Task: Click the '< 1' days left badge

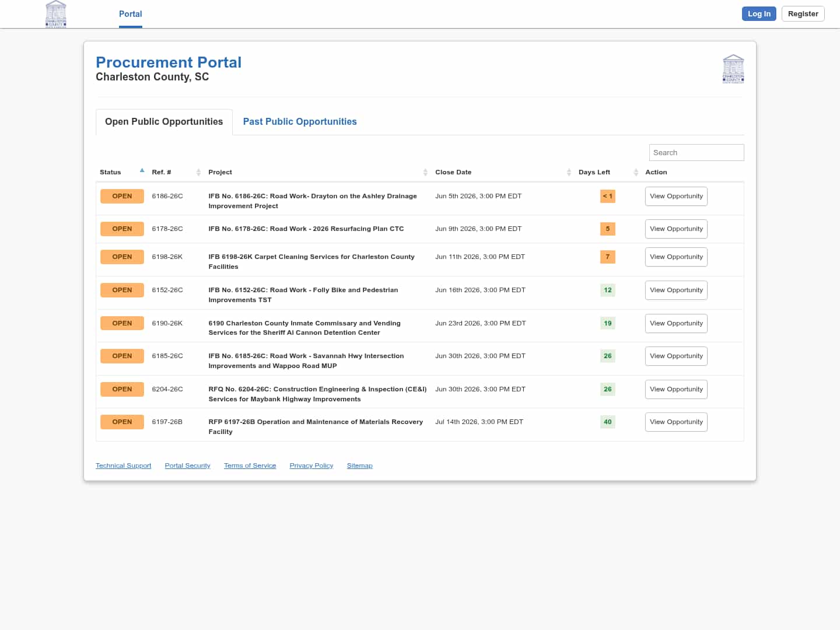Action: [x=607, y=196]
